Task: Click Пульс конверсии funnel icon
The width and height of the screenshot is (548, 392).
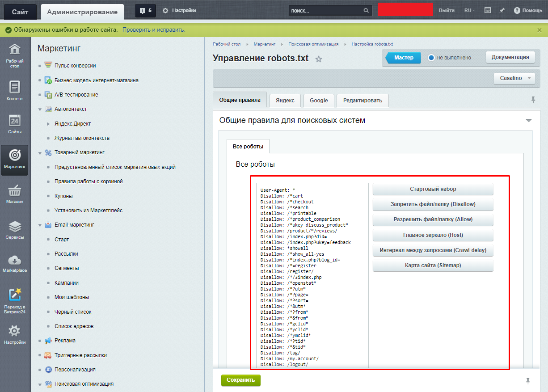Action: 48,66
